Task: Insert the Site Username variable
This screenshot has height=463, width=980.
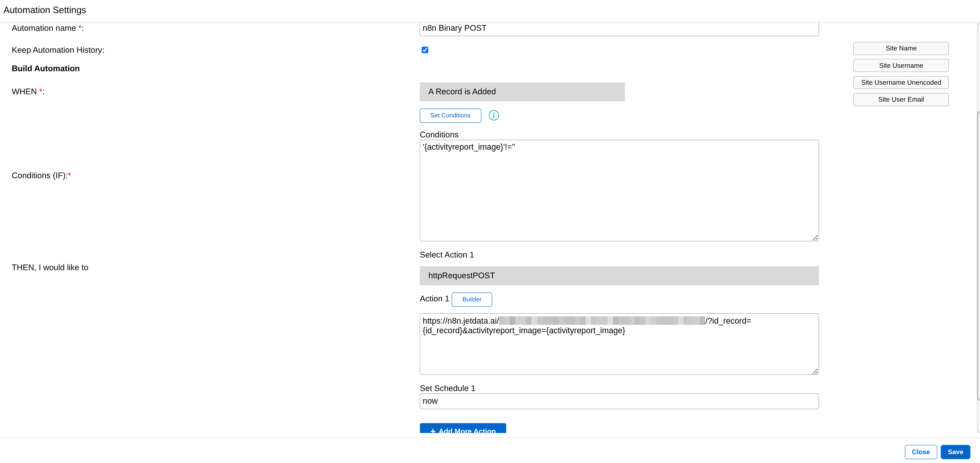Action: [x=900, y=65]
